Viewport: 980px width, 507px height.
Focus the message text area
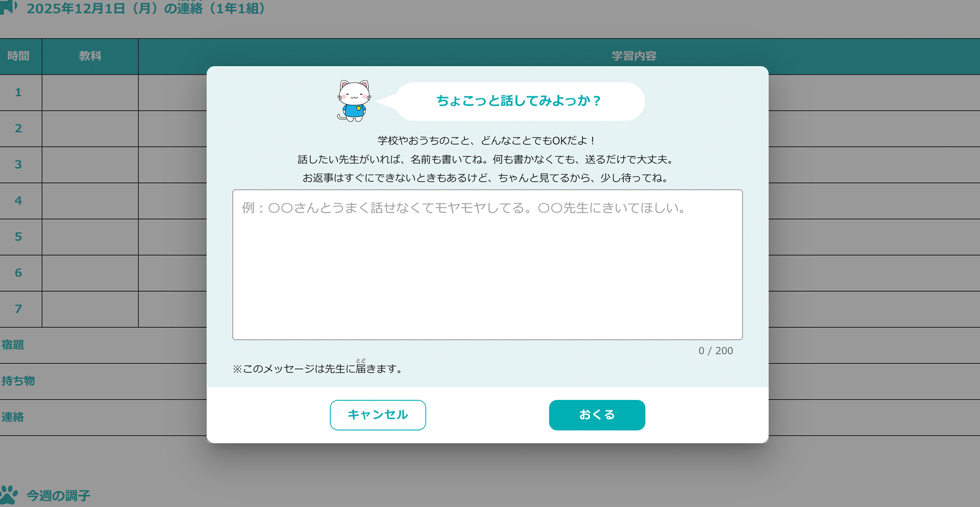[487, 264]
